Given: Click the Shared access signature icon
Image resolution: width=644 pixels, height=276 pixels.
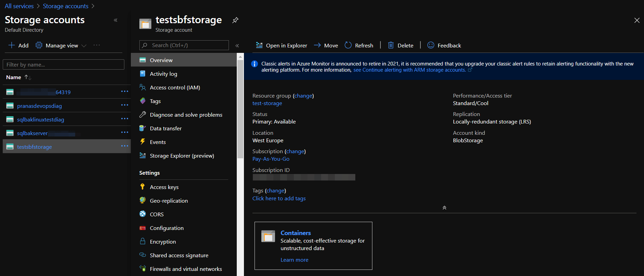Looking at the screenshot, I should click(143, 255).
